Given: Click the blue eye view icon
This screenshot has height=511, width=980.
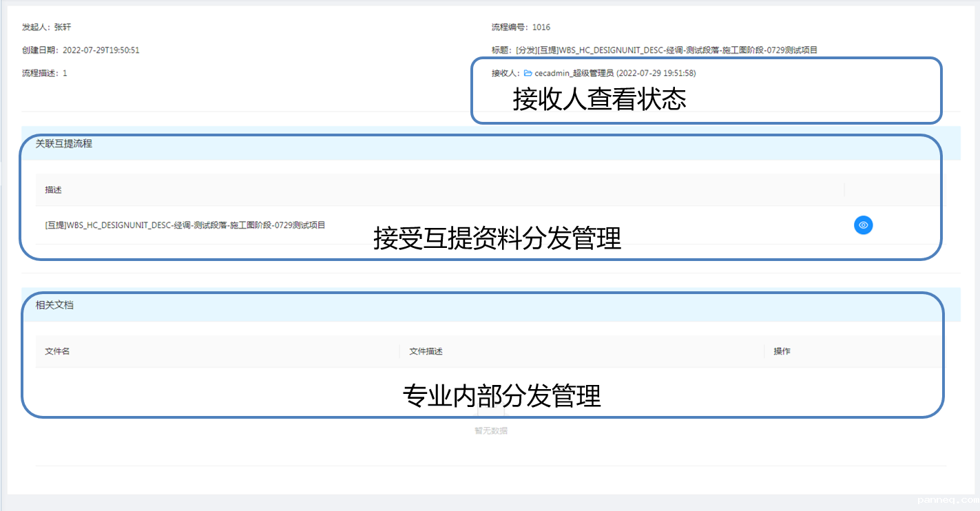Looking at the screenshot, I should (863, 225).
